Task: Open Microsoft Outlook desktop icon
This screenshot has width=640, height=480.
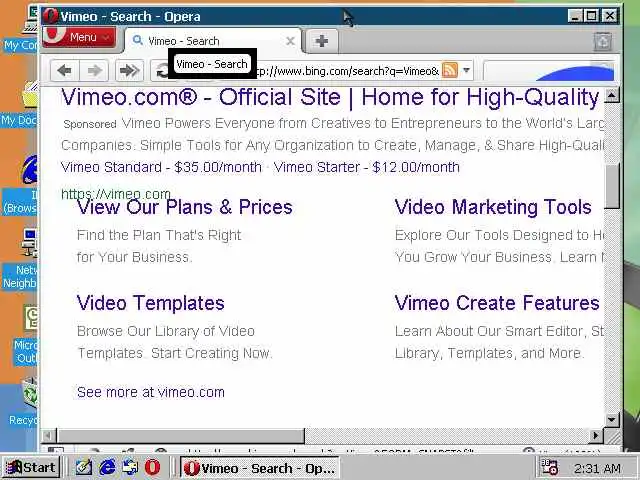Action: (x=24, y=335)
